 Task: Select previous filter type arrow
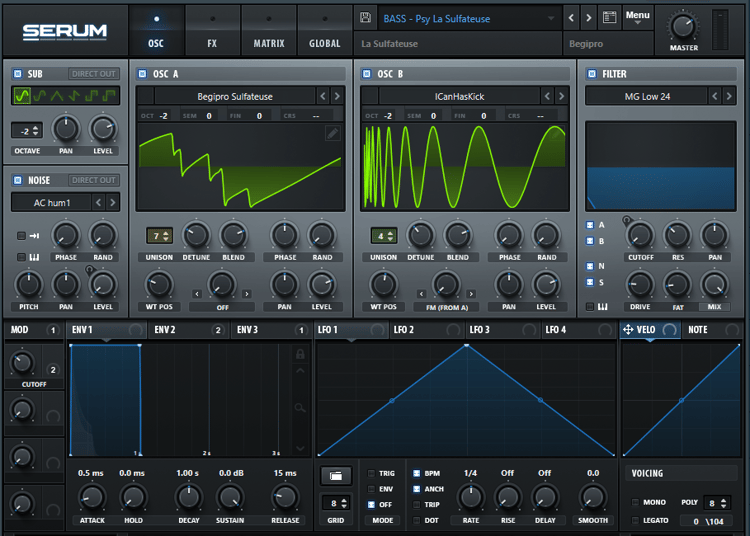(715, 96)
